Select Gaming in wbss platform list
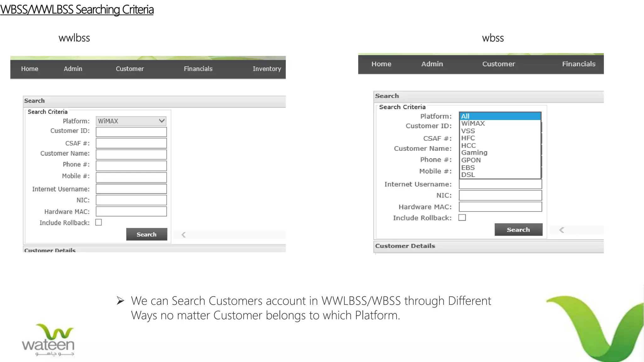This screenshot has width=644, height=362. pyautogui.click(x=500, y=153)
